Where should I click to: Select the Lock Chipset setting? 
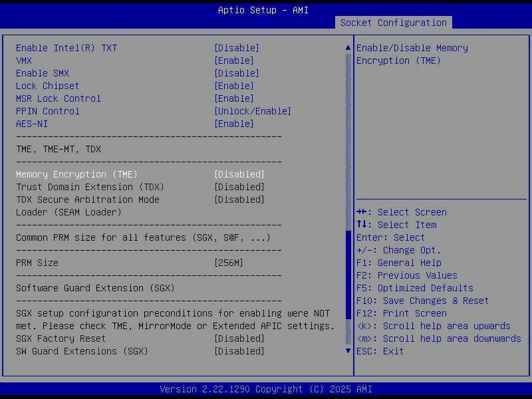[x=47, y=86]
